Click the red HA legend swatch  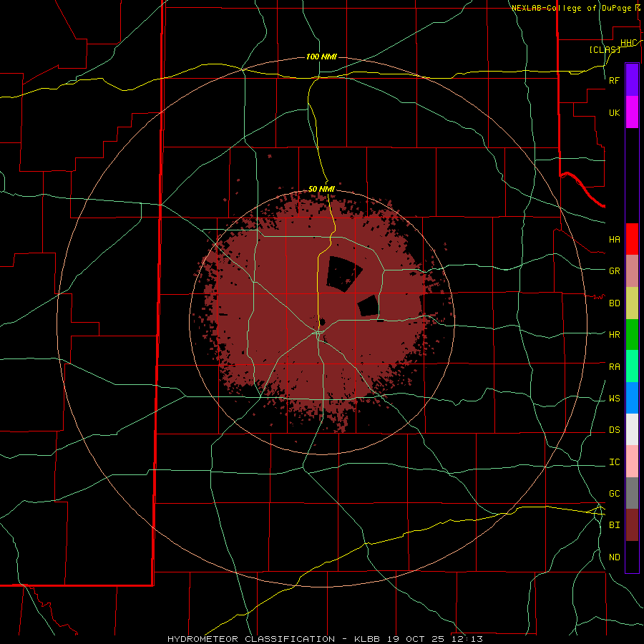[x=632, y=239]
